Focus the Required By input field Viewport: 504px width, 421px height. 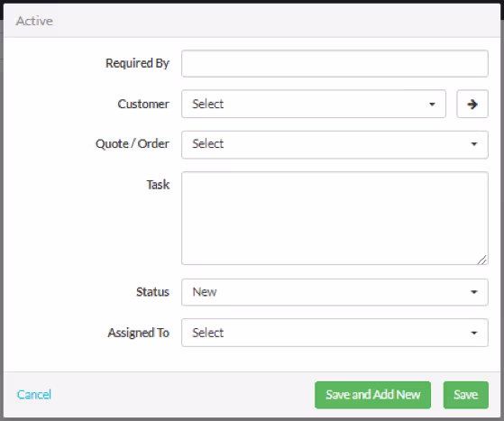point(334,63)
